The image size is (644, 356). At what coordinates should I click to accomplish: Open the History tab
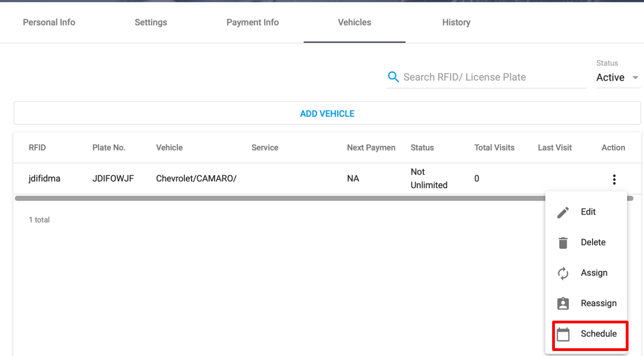pyautogui.click(x=456, y=22)
